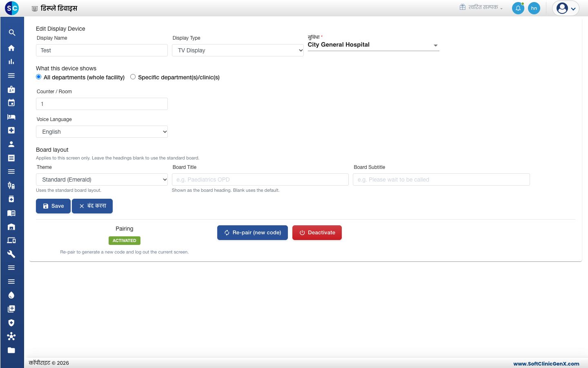Click the SC logo at top left
588x368 pixels.
pyautogui.click(x=12, y=8)
